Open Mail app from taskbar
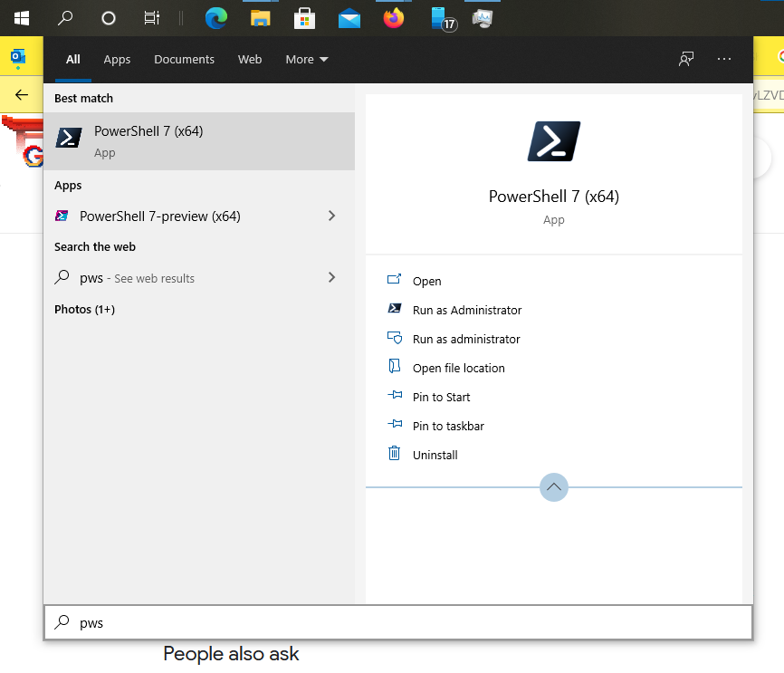 (x=349, y=20)
